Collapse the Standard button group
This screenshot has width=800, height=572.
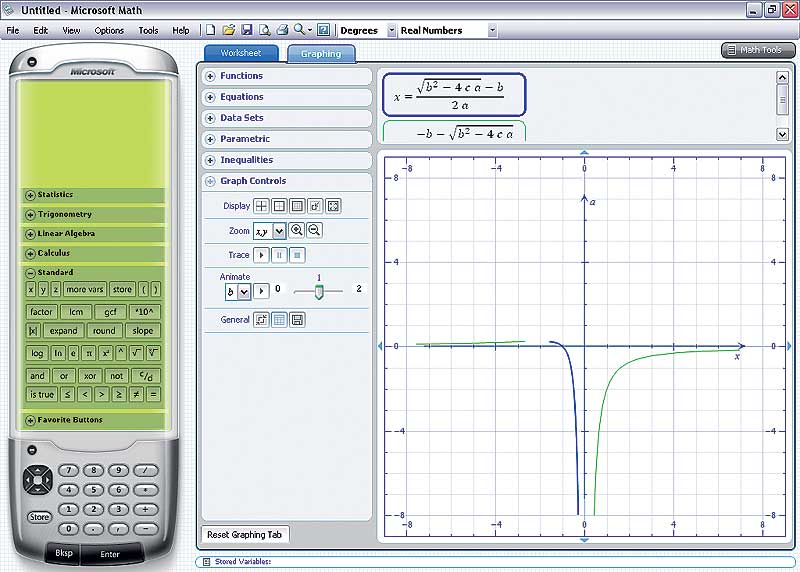click(x=30, y=273)
